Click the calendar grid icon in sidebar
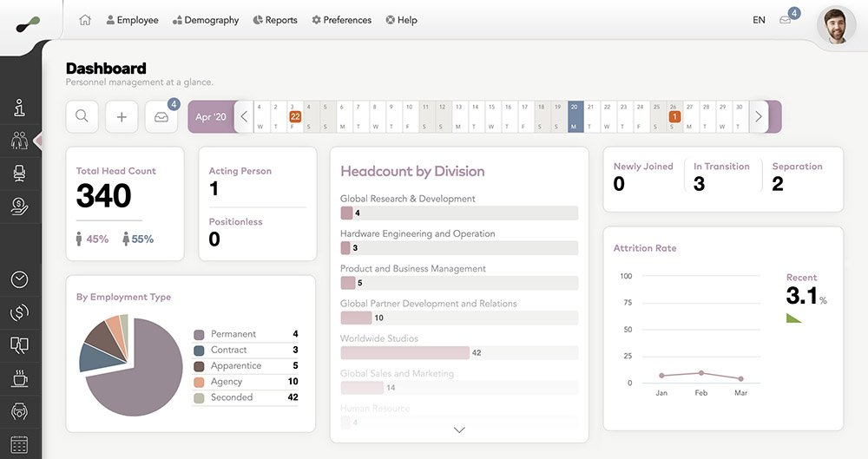Screen dimensions: 868x459 point(20,444)
